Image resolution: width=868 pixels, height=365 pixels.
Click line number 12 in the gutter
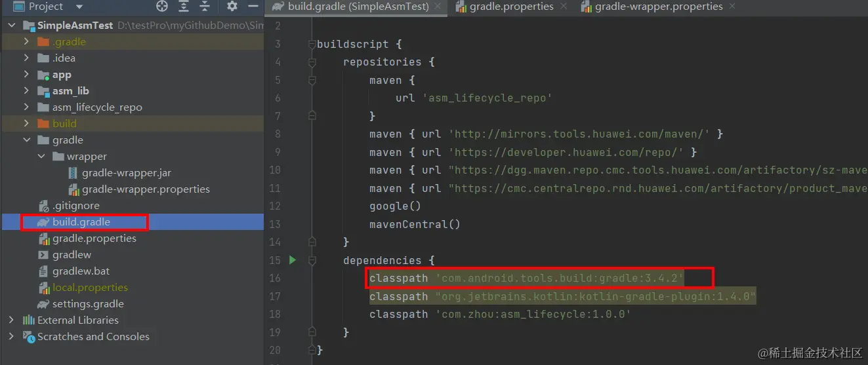pyautogui.click(x=275, y=206)
